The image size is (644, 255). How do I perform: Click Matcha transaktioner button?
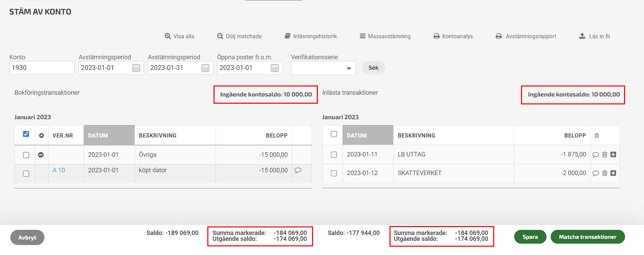click(588, 237)
